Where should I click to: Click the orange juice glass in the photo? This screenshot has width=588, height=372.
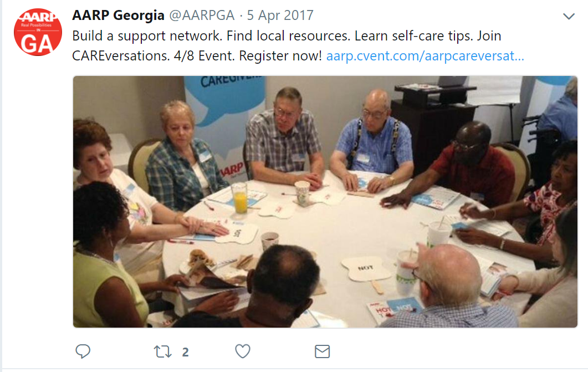[239, 197]
